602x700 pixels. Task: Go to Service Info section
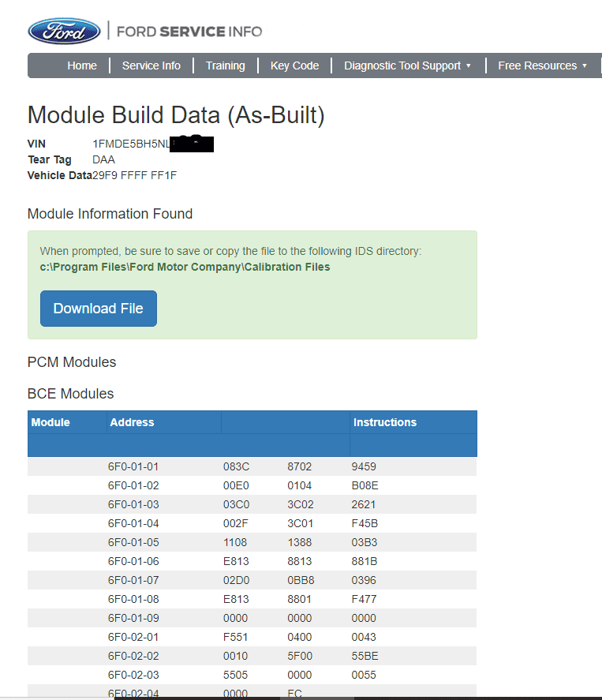151,66
